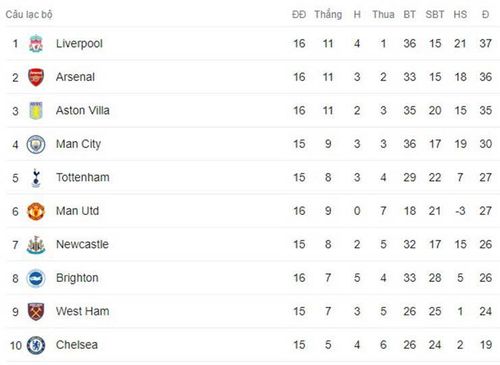Click the Thắng column header
The height and width of the screenshot is (365, 500).
click(x=328, y=15)
